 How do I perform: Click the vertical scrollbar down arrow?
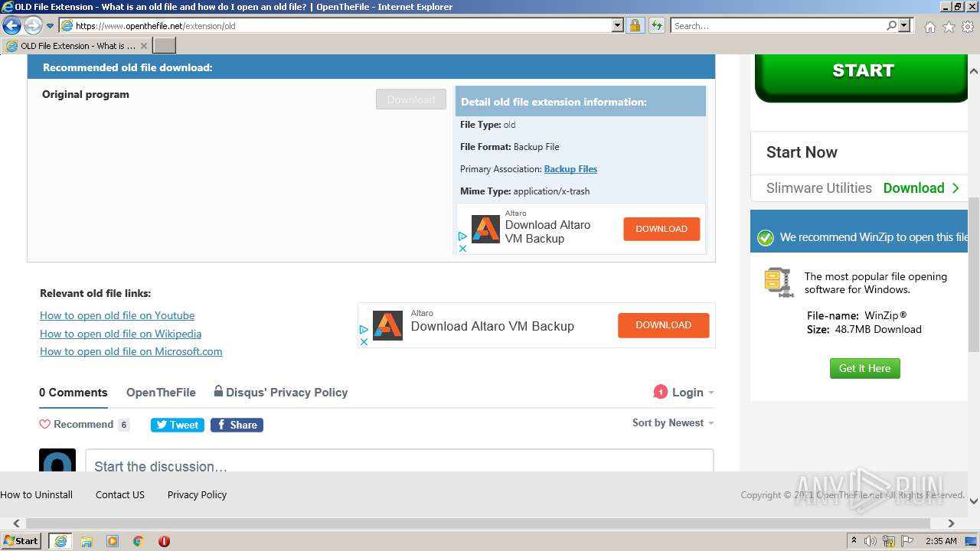974,501
